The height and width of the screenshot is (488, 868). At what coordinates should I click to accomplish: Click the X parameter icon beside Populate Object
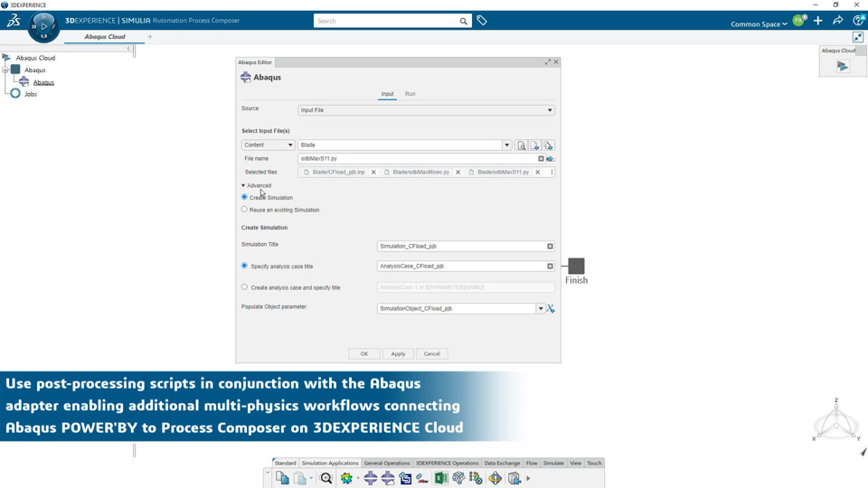(x=551, y=308)
